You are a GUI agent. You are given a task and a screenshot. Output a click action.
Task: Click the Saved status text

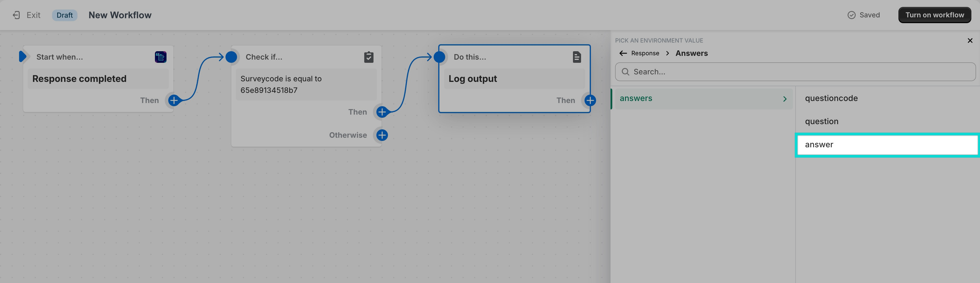869,15
